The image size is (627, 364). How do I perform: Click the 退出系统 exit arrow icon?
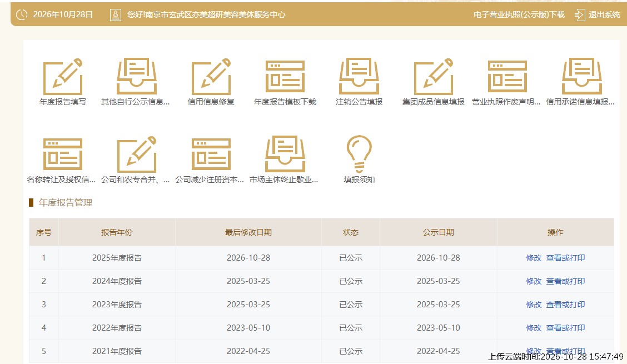coord(579,15)
